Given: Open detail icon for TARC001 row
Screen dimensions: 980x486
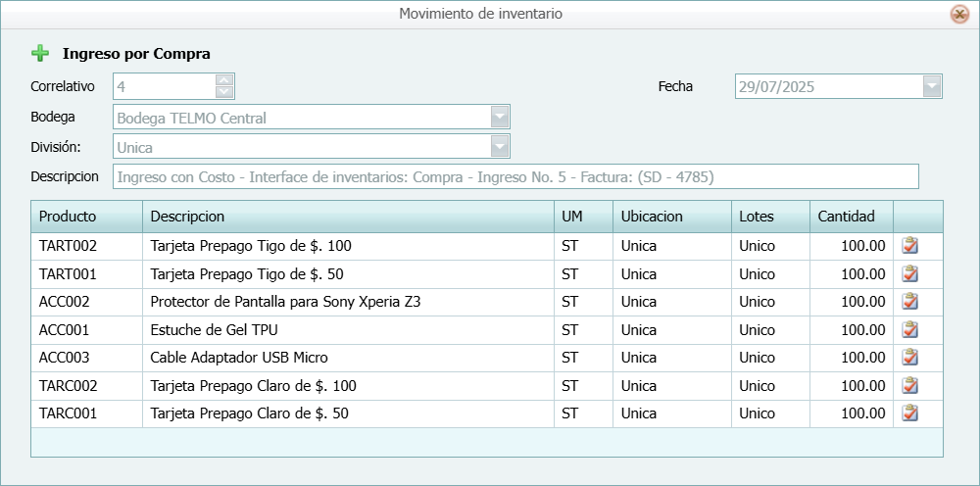Looking at the screenshot, I should point(910,413).
